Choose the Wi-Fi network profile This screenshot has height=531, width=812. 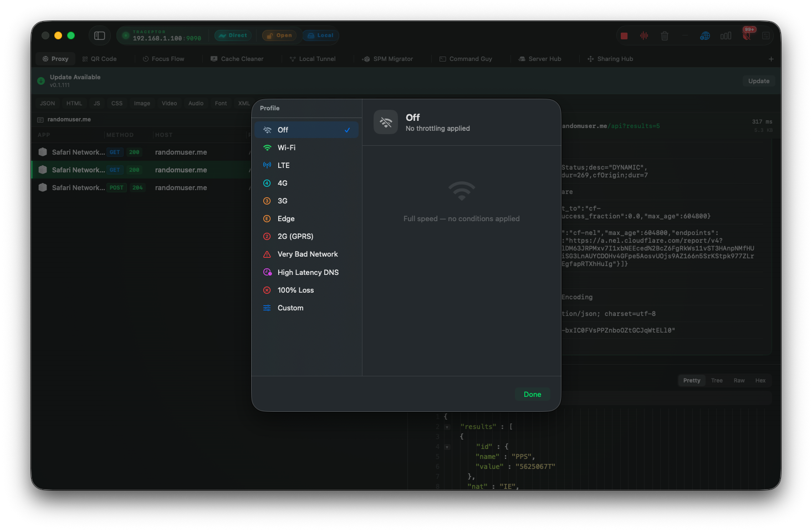[x=307, y=147]
